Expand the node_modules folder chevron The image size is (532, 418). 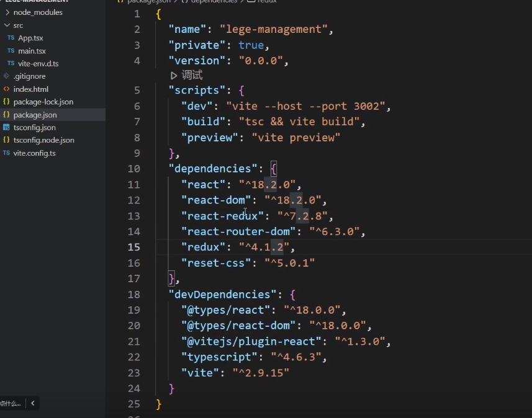(7, 12)
